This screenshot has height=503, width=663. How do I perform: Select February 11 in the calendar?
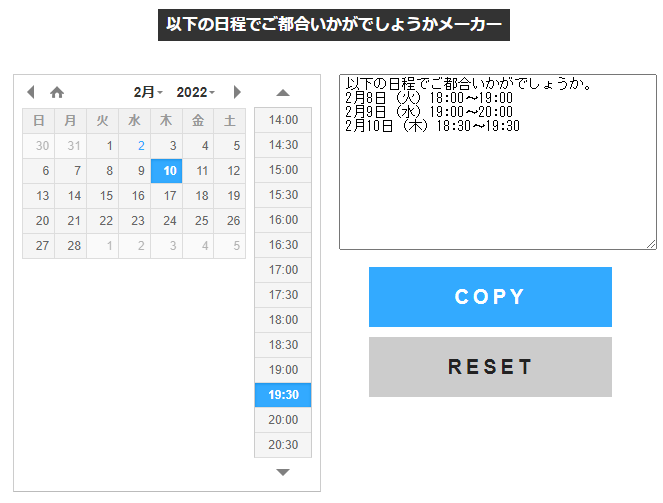point(198,171)
